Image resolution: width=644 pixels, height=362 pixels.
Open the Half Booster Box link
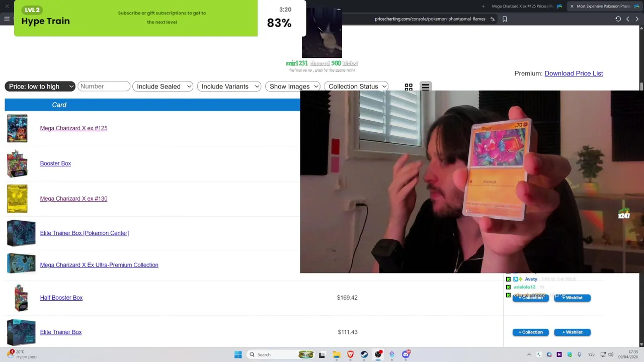tap(61, 298)
